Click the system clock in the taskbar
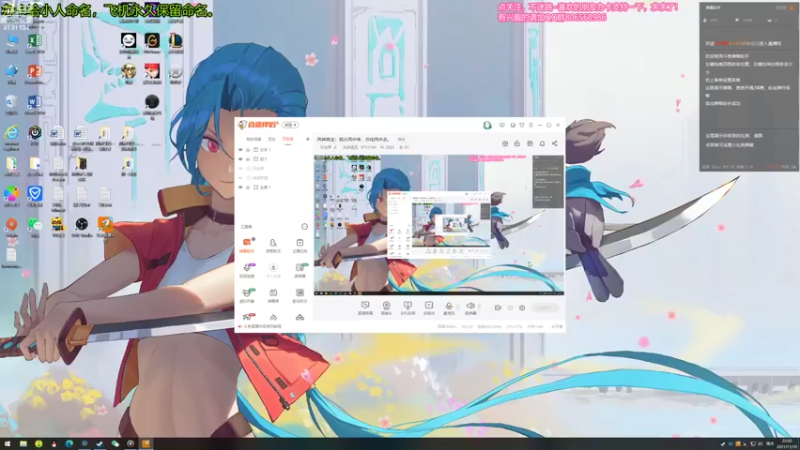Image resolution: width=800 pixels, height=450 pixels. pyautogui.click(x=787, y=444)
